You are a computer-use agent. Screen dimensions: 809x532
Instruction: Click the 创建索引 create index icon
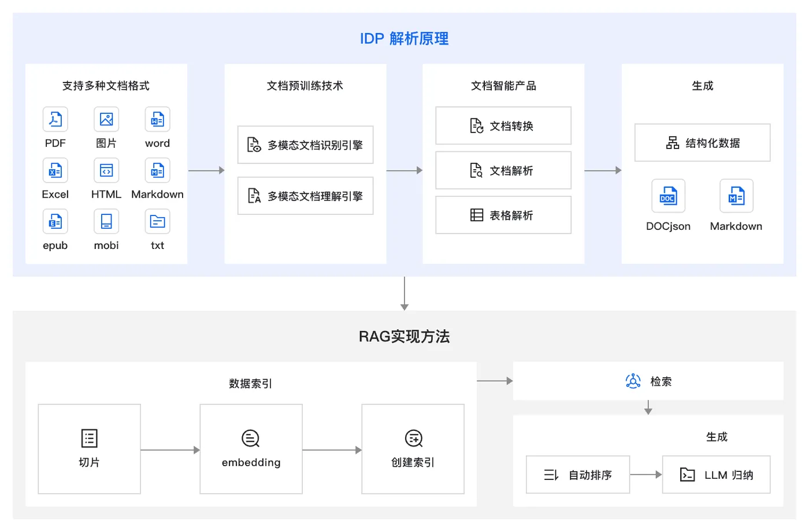point(414,438)
